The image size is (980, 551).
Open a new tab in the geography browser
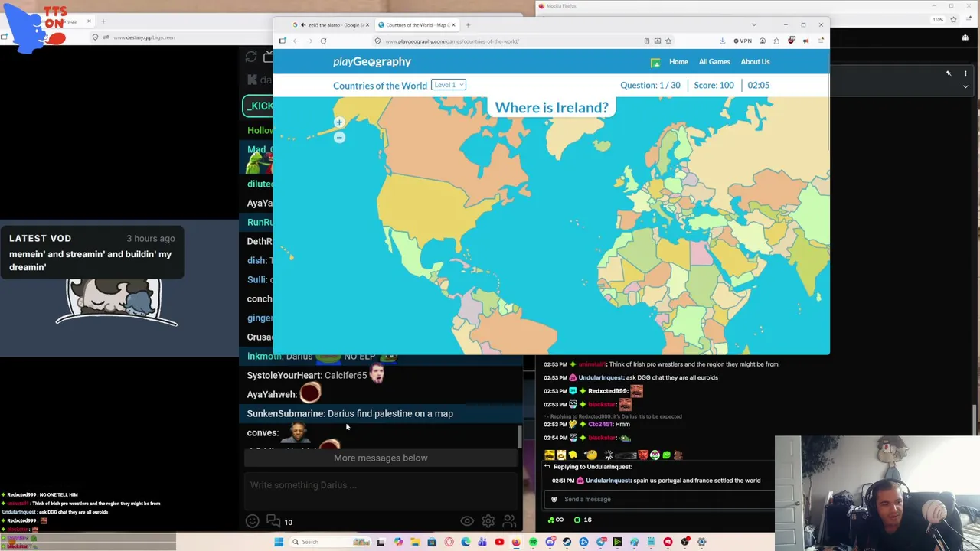click(x=468, y=25)
